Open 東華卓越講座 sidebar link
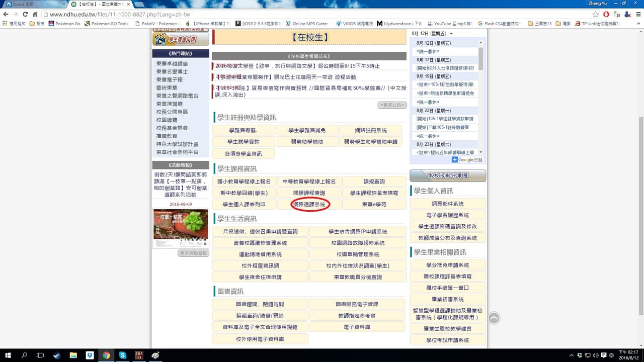 (172, 64)
